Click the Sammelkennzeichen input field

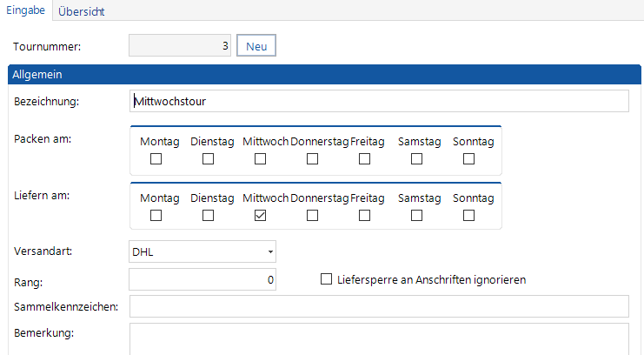click(378, 306)
